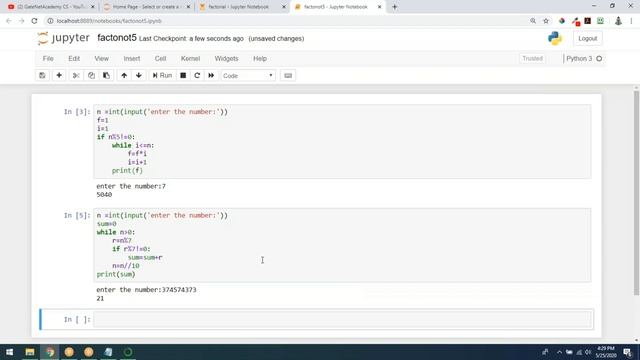Screen dimensions: 640x360
Task: Reload the current page
Action: pos(34,21)
